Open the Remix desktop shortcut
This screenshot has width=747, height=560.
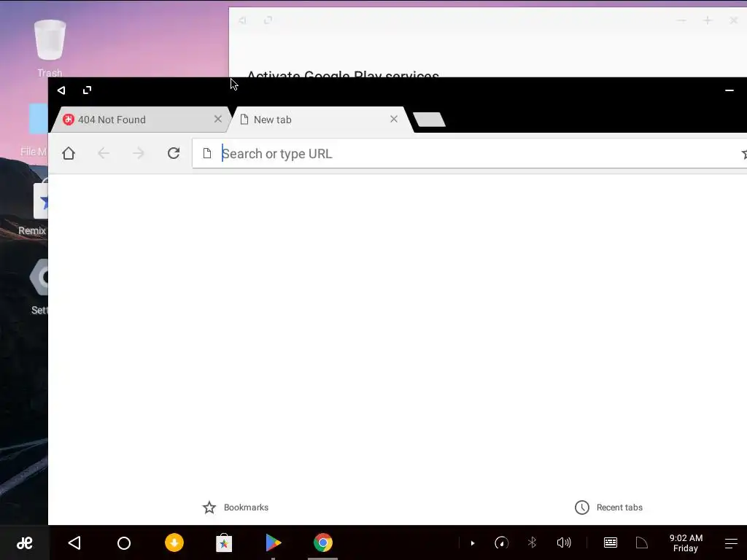click(32, 207)
